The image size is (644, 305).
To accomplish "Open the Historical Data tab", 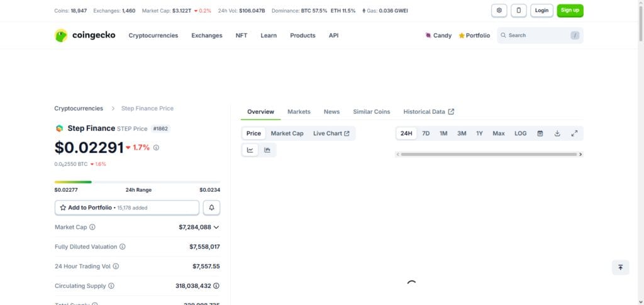I will (428, 112).
